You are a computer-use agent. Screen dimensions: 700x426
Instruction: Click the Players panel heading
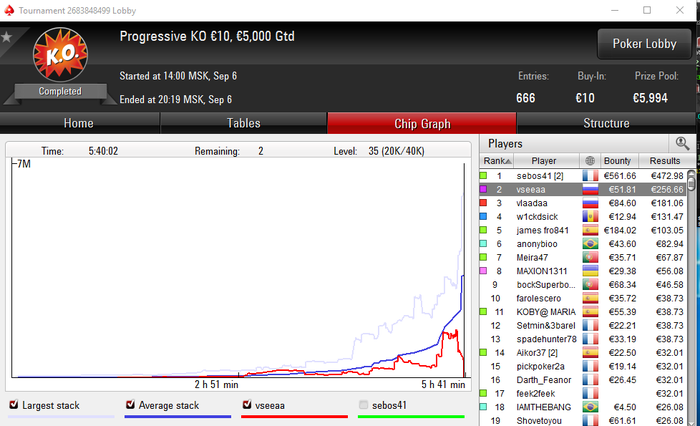click(x=505, y=144)
